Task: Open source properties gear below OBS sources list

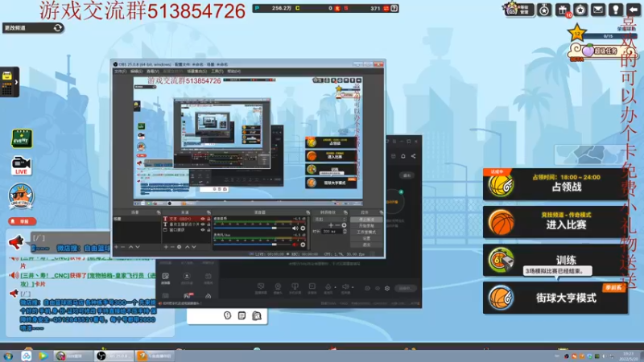Action: coord(179,247)
